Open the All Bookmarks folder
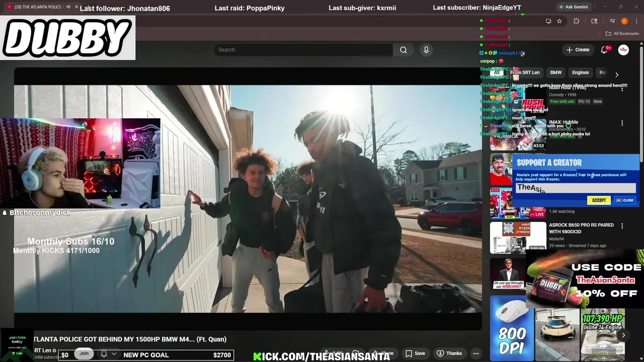 coord(622,34)
